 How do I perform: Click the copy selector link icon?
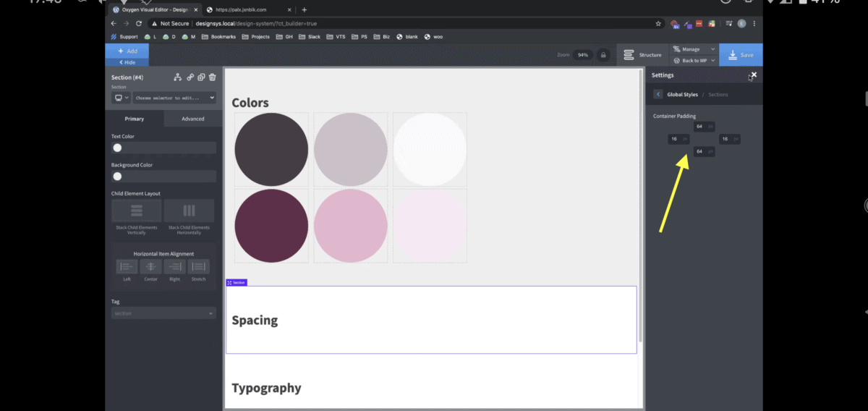tap(190, 77)
